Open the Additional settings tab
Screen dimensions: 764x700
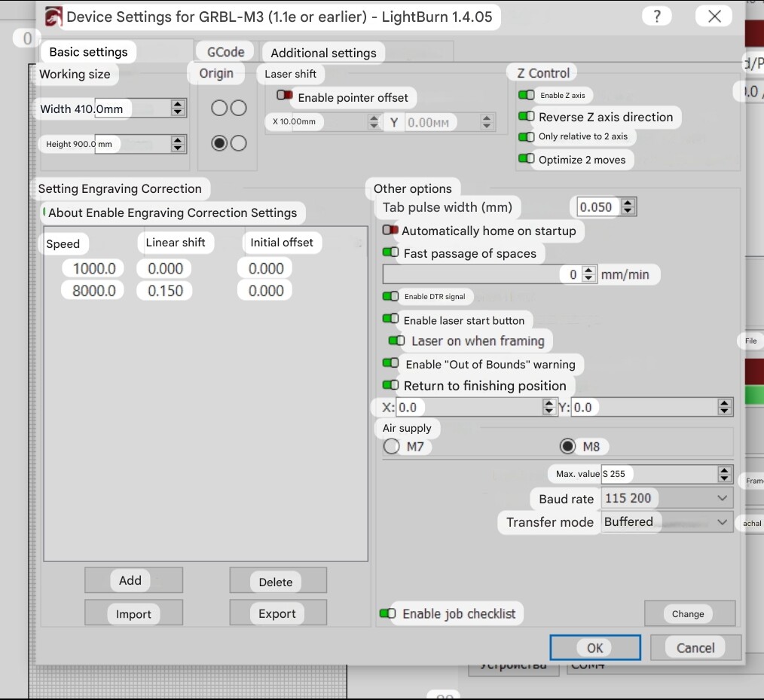323,53
